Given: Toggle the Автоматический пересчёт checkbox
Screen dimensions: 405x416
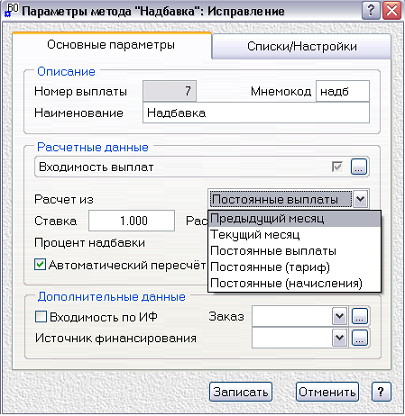Looking at the screenshot, I should point(40,265).
